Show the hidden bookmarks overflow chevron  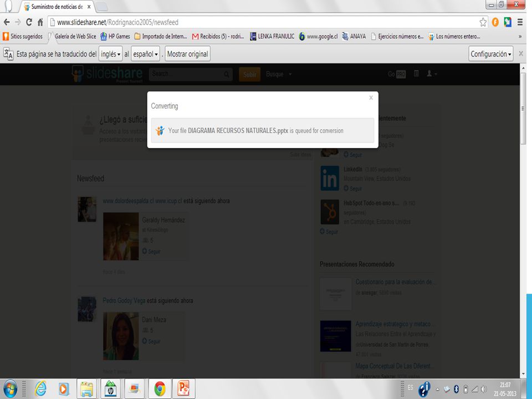520,37
